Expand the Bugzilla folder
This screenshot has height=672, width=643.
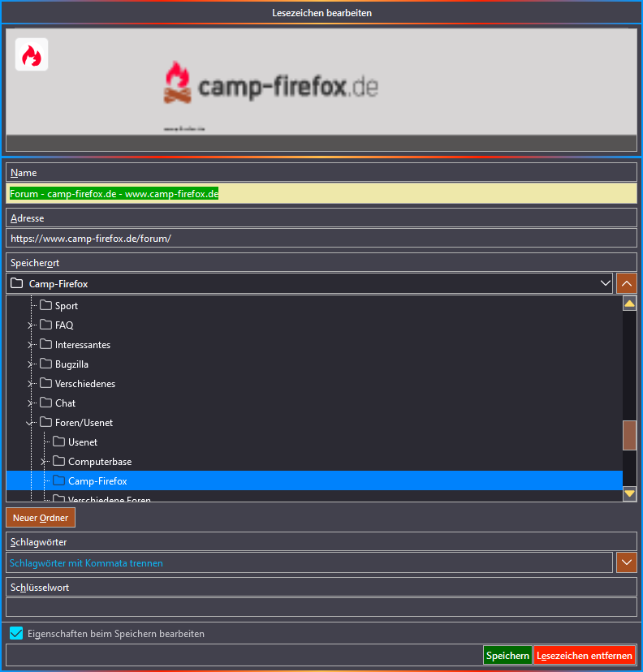(29, 364)
